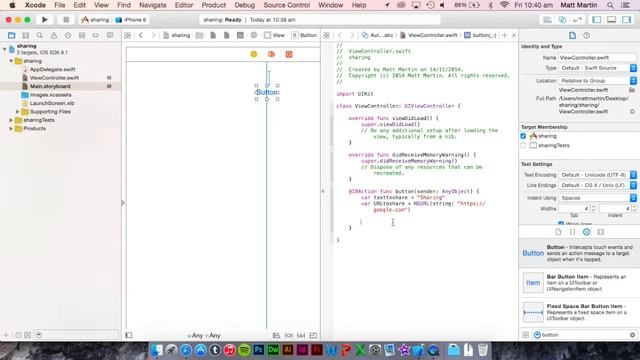Open the Test navigator
640x360 pixels.
(x=68, y=36)
